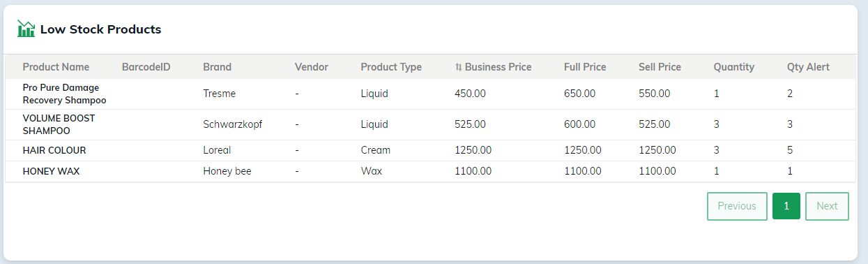
Task: Select the HAIR COLOUR product row
Action: pyautogui.click(x=430, y=150)
